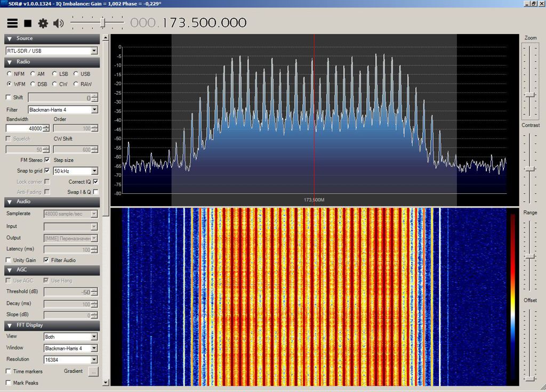Enable the Swap I & Q checkbox
This screenshot has height=392, width=546.
point(96,192)
